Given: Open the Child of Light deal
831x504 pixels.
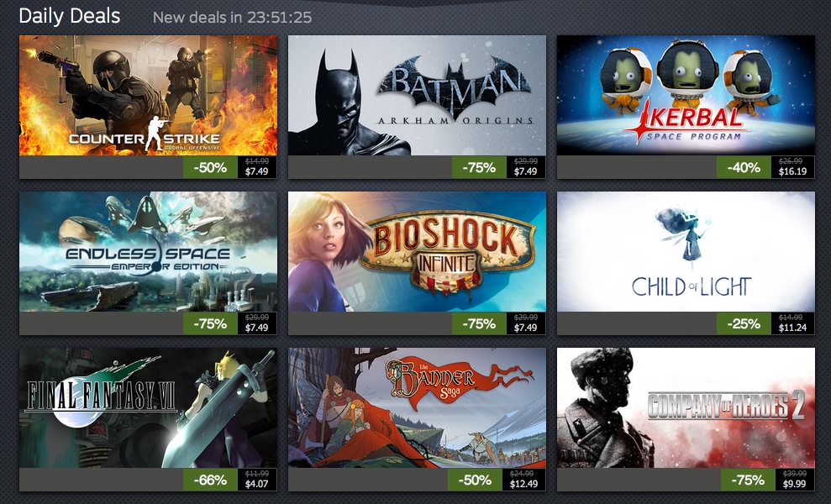Looking at the screenshot, I should (x=686, y=252).
